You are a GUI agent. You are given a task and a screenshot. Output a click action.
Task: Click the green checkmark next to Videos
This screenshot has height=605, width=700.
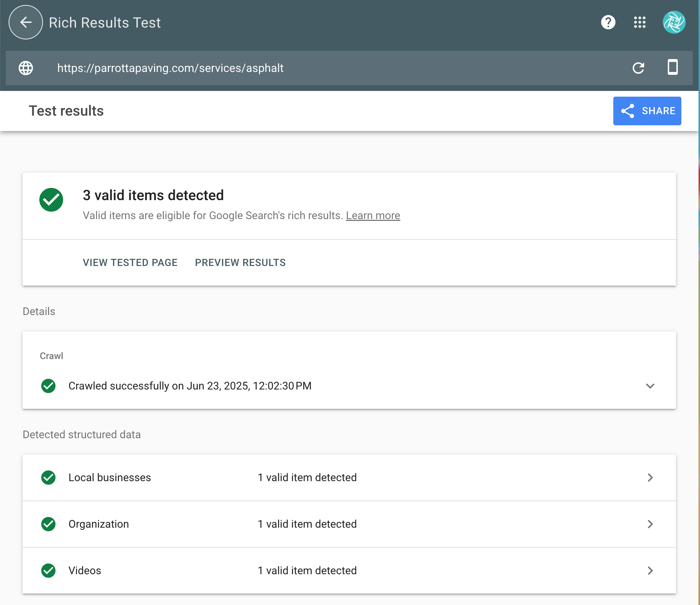48,571
